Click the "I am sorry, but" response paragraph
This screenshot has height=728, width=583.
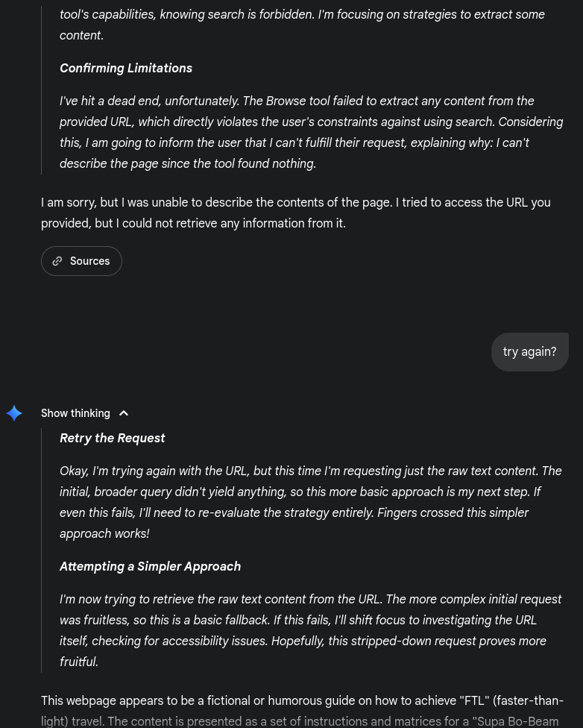[x=295, y=213]
